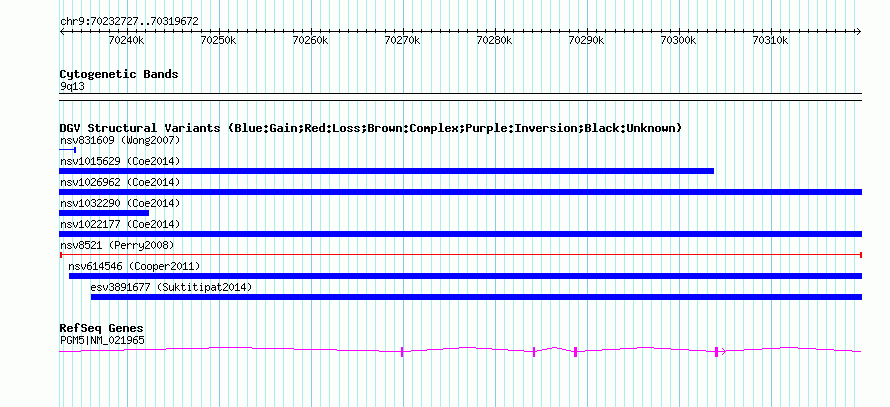The width and height of the screenshot is (890, 407).
Task: Click the short blue nsv1032290 bar
Action: (x=104, y=213)
